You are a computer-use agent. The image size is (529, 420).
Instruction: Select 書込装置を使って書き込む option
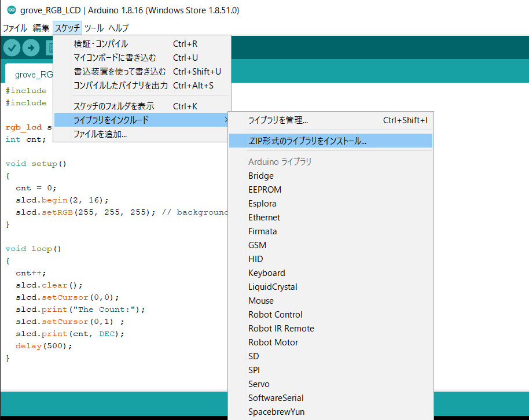pyautogui.click(x=120, y=72)
